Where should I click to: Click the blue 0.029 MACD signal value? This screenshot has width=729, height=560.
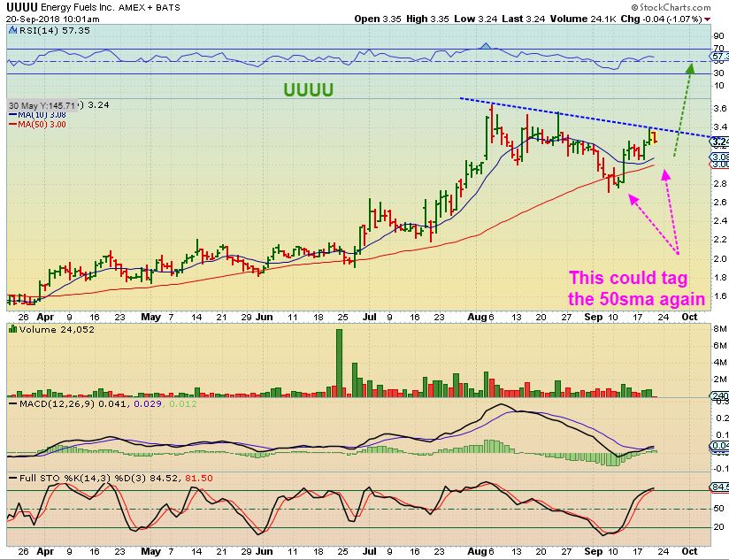148,403
